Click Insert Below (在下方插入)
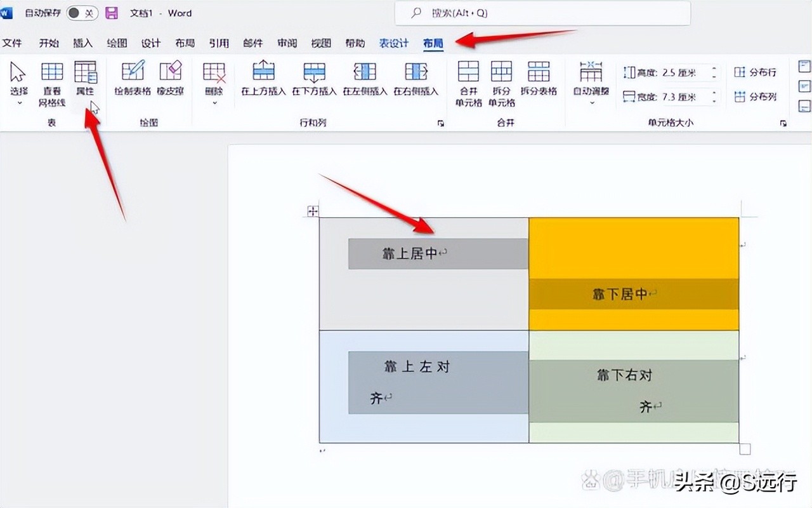The image size is (812, 508). [314, 79]
